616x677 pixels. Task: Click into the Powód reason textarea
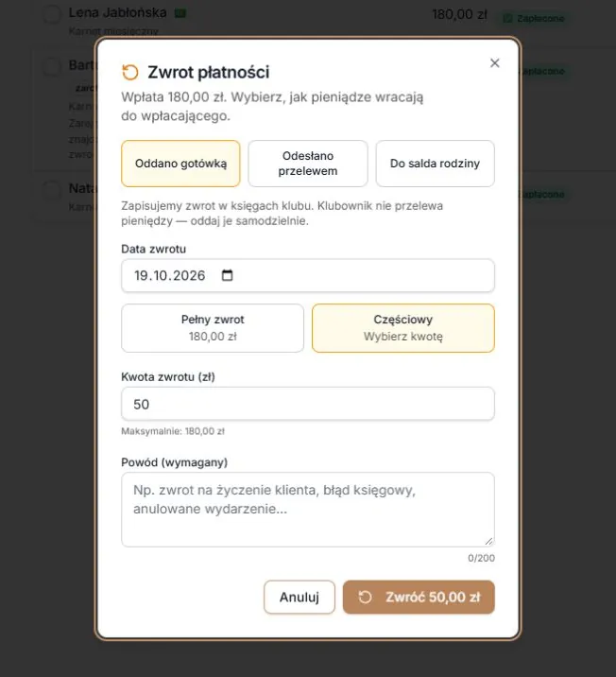pos(308,510)
